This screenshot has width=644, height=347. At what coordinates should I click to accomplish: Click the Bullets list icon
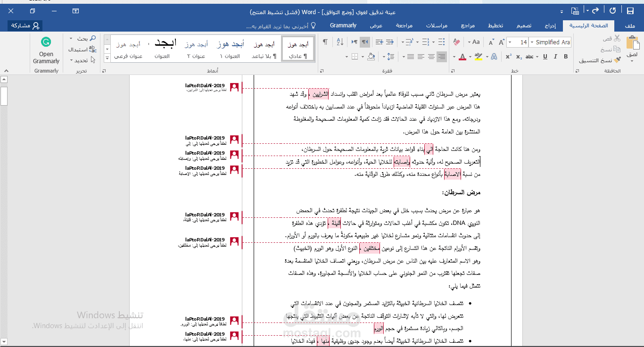[441, 42]
